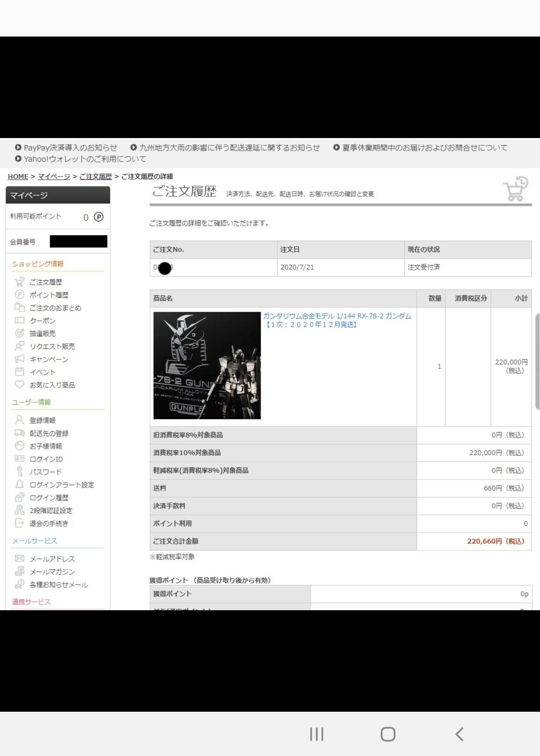540x756 pixels.
Task: Click the icon beside 各種お知らせメール
Action: pos(20,584)
